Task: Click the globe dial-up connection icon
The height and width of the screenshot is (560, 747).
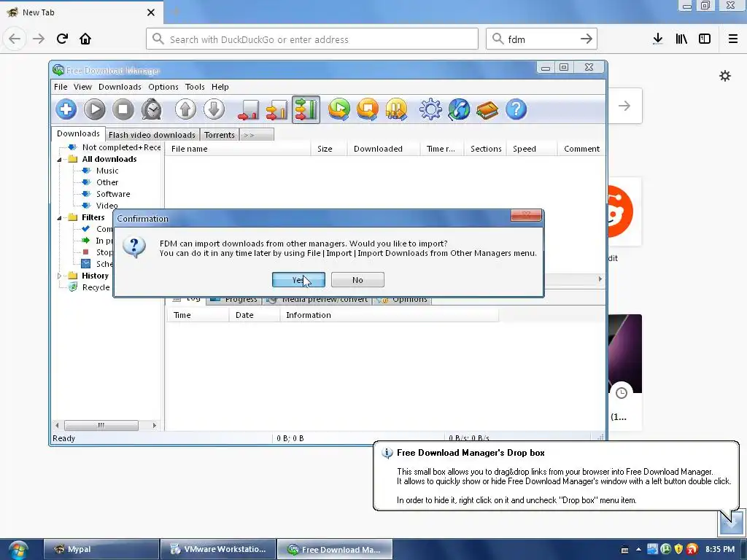Action: pyautogui.click(x=459, y=109)
